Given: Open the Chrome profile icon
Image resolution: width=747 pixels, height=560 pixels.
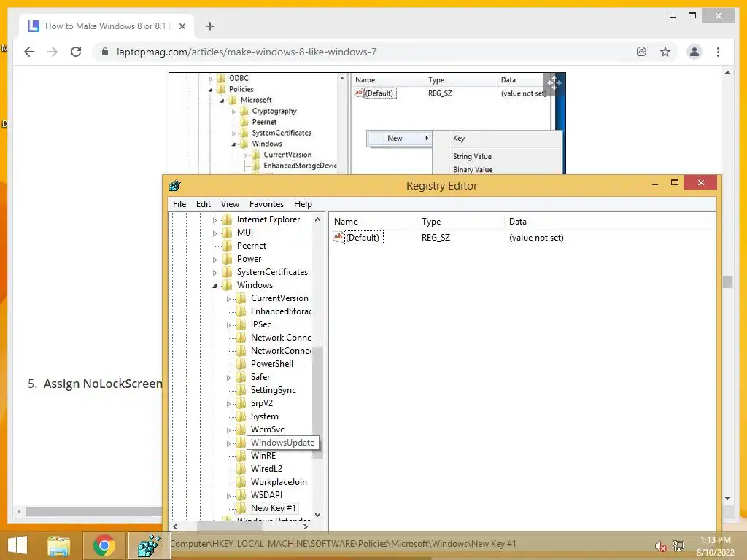Looking at the screenshot, I should 694,52.
